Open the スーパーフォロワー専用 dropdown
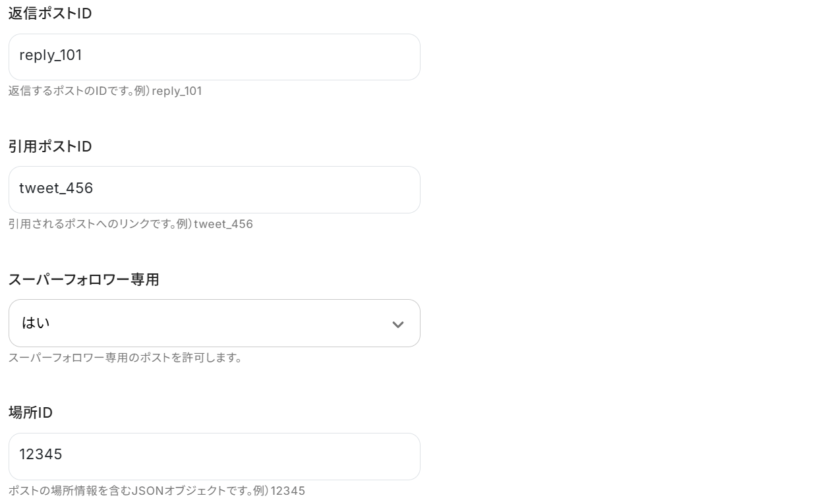 coord(214,323)
